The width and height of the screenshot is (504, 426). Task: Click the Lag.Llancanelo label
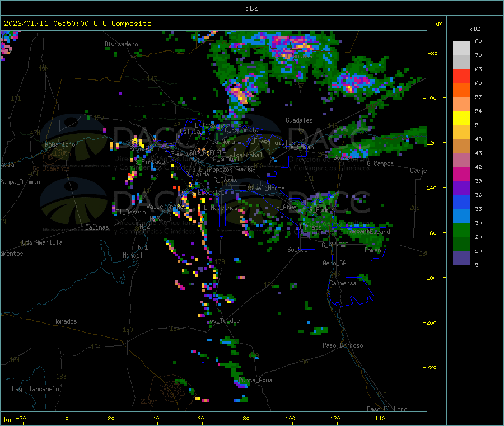click(35, 389)
